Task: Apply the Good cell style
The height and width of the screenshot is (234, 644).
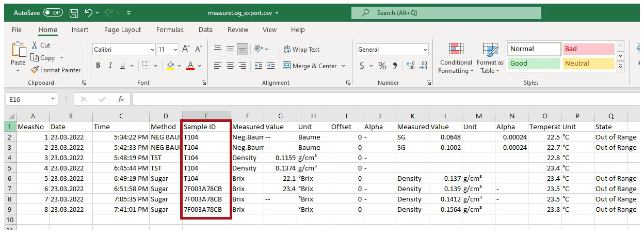Action: [534, 63]
